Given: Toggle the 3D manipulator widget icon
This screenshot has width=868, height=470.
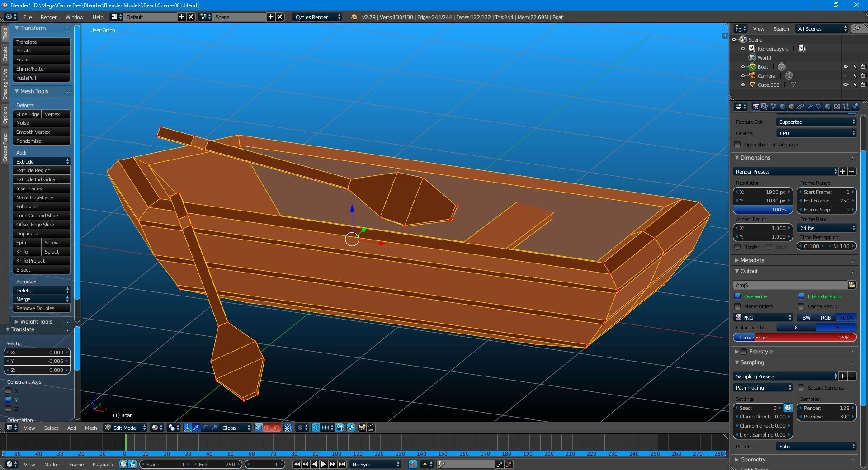Looking at the screenshot, I should pos(187,428).
